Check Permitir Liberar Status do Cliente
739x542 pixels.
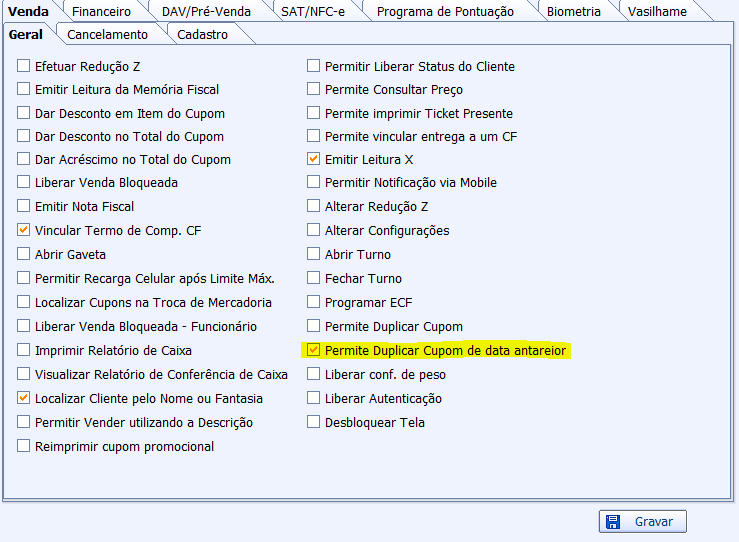[314, 67]
